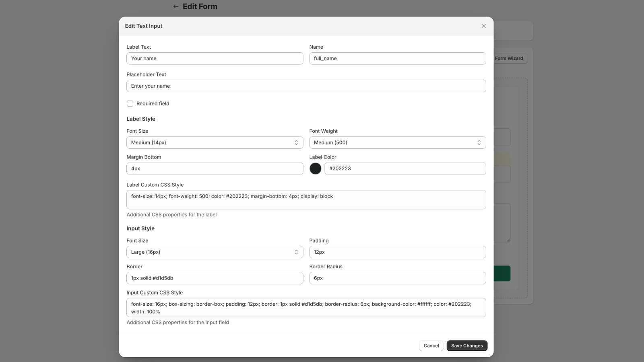Click into the Label Text field
The height and width of the screenshot is (362, 644).
click(215, 58)
